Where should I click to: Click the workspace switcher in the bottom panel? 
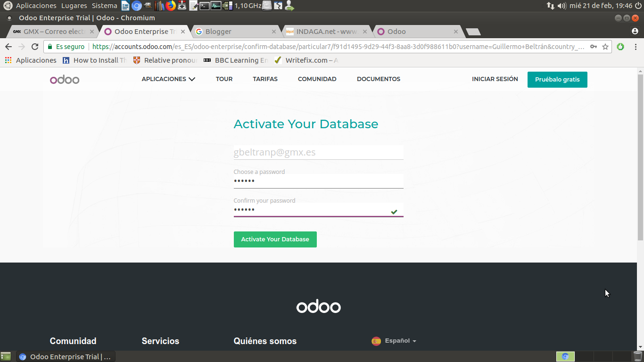(593, 356)
